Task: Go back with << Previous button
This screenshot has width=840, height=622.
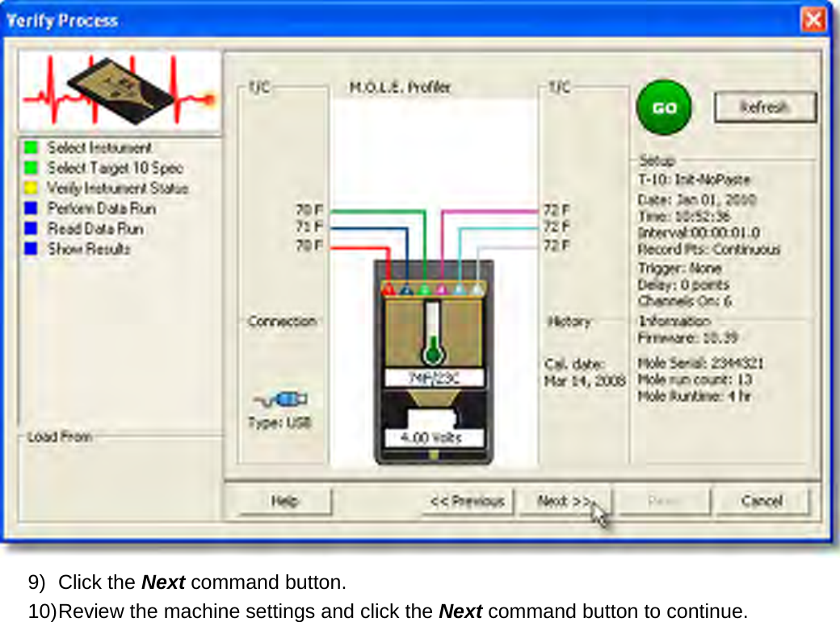Action: (467, 501)
